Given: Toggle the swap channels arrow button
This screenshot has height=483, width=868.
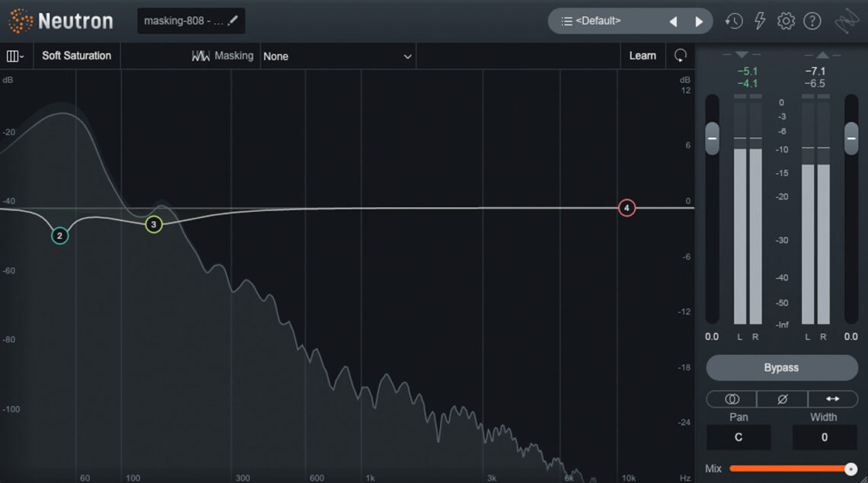Looking at the screenshot, I should pyautogui.click(x=833, y=398).
